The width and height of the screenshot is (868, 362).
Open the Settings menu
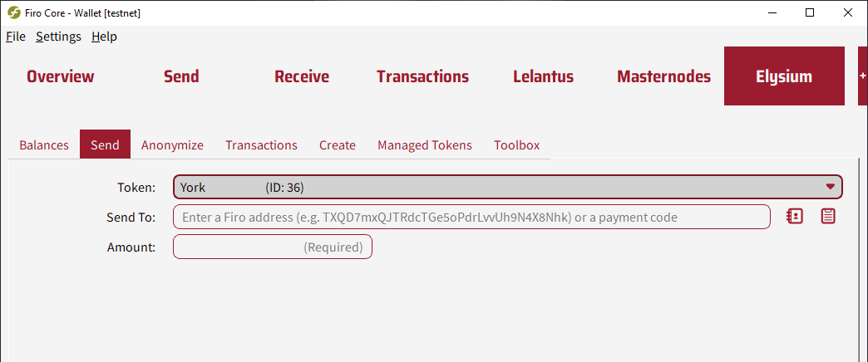coord(59,37)
